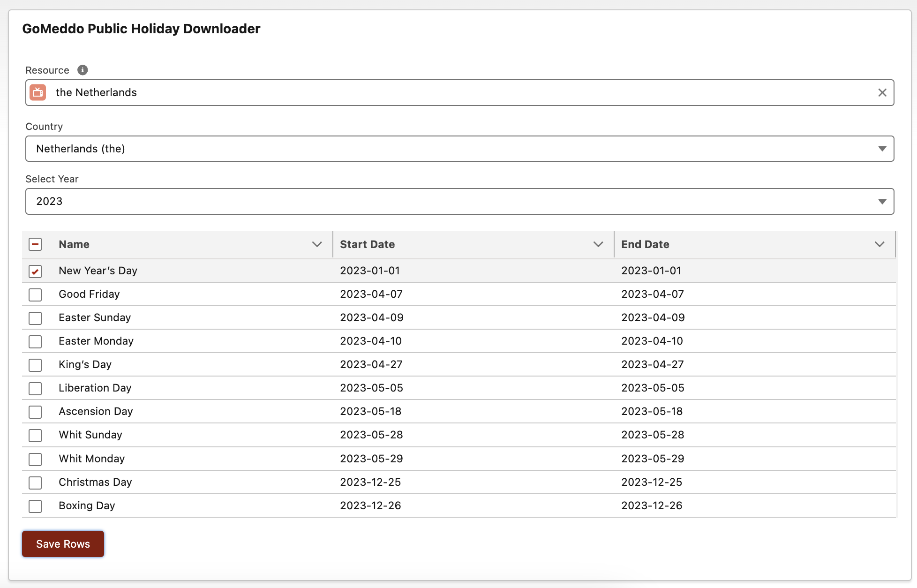Open the Country dropdown
Viewport: 917px width, 588px height.
459,149
